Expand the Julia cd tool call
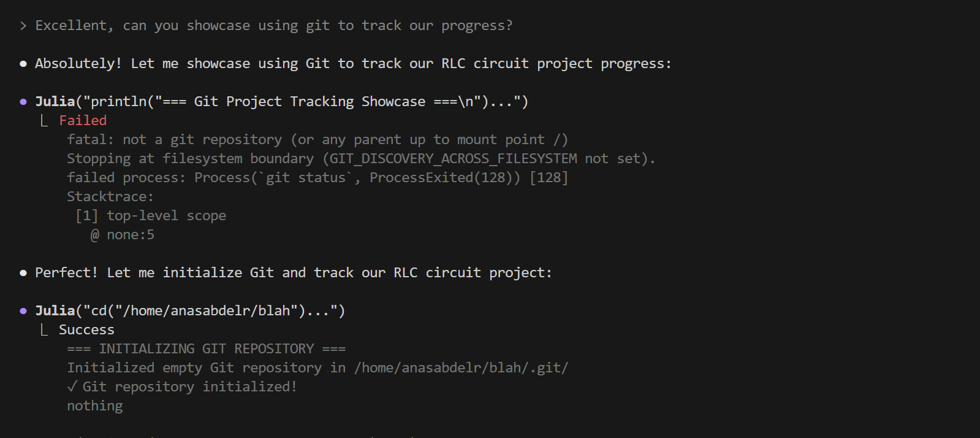980x438 pixels. tap(190, 311)
